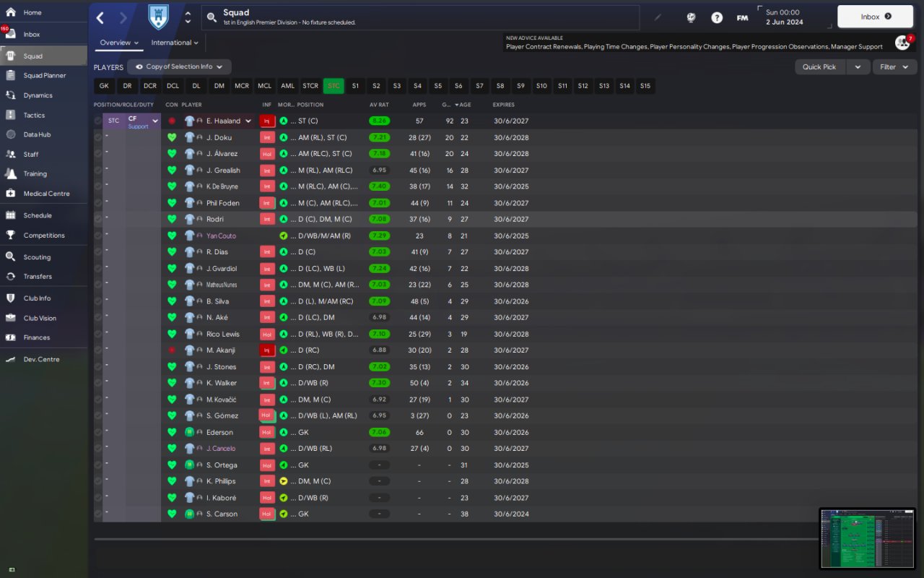Toggle selection circle for J. Doku row
Image resolution: width=924 pixels, height=578 pixels.
coord(98,137)
